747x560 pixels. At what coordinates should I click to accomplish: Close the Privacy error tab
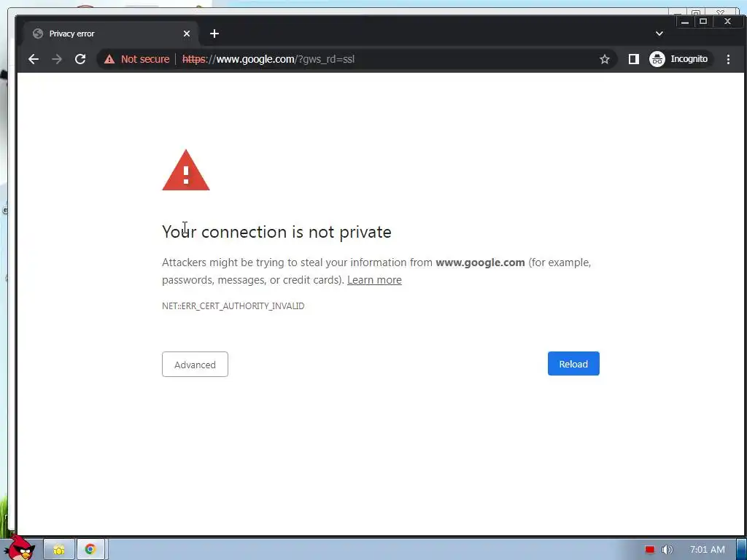[187, 34]
